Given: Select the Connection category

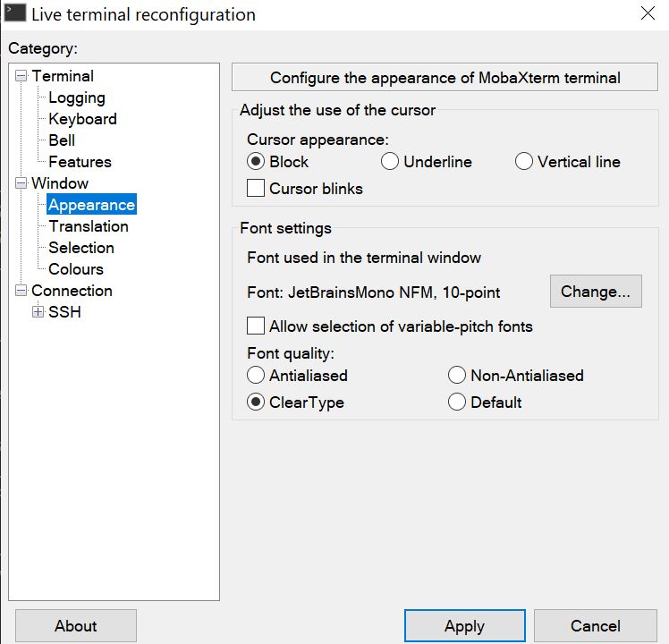Looking at the screenshot, I should tap(72, 291).
